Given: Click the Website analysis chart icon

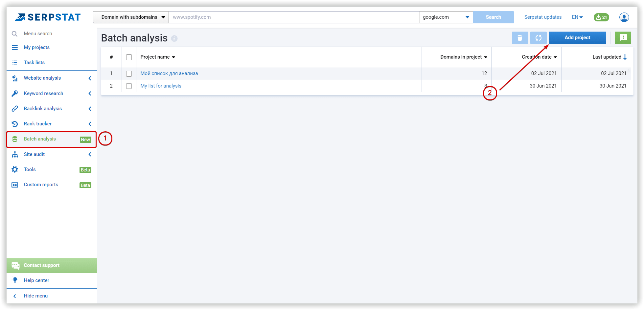Looking at the screenshot, I should point(15,78).
